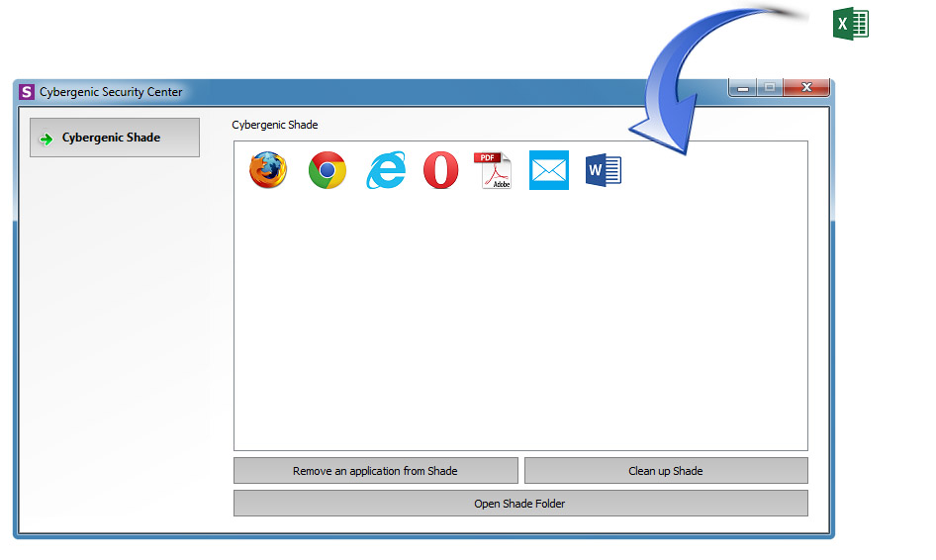Select the Microsoft Word icon
The height and width of the screenshot is (560, 936).
point(603,170)
